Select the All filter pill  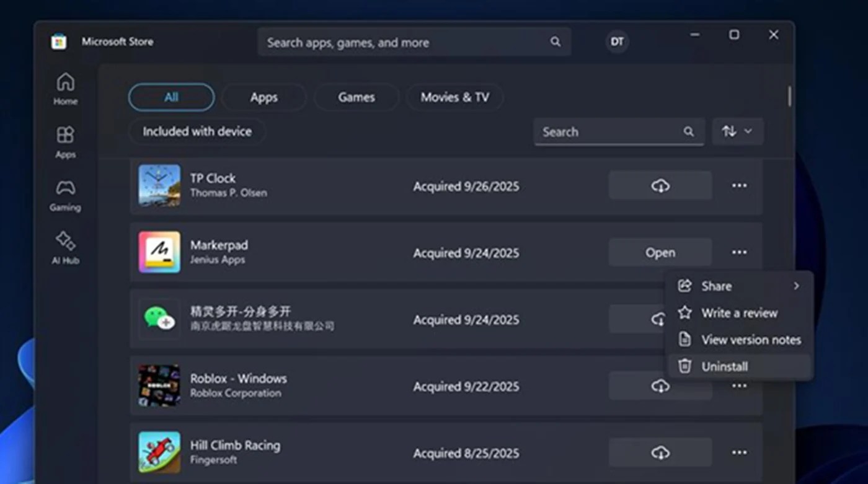(171, 97)
